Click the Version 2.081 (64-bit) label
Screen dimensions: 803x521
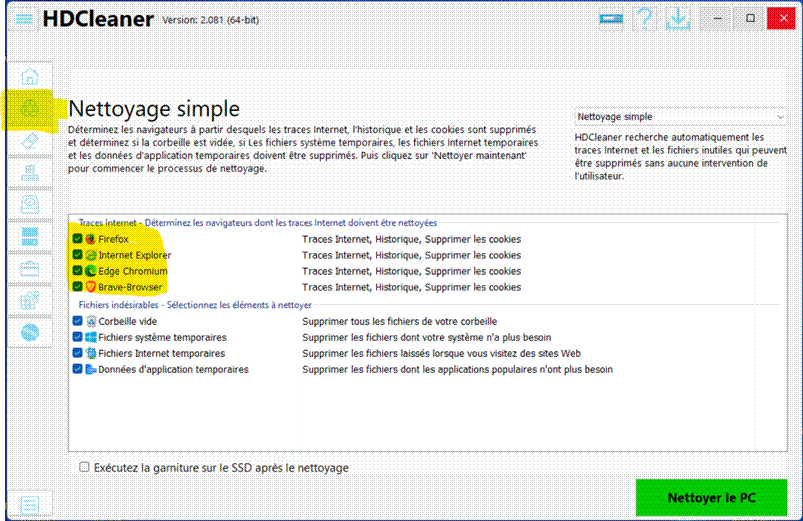[x=210, y=20]
